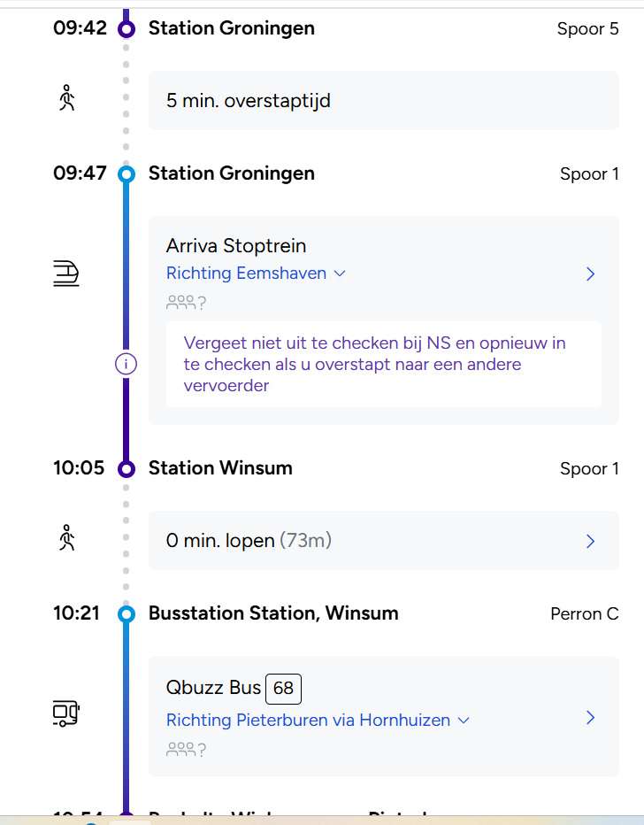Click the 10:05 Station Winsum stop marker
Image resolution: width=644 pixels, height=825 pixels.
tap(126, 469)
